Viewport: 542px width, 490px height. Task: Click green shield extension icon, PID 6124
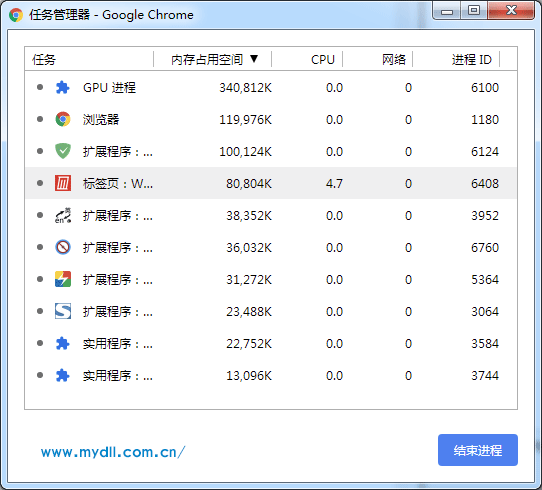pyautogui.click(x=63, y=151)
